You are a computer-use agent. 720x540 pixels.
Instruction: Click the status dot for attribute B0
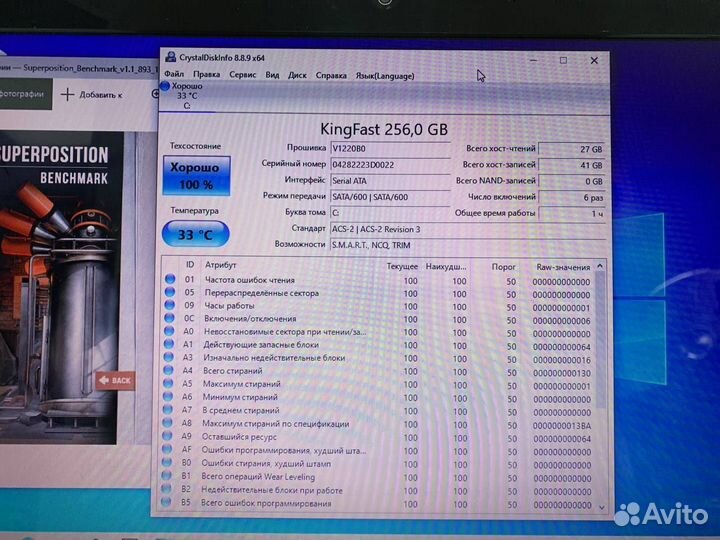click(x=167, y=462)
